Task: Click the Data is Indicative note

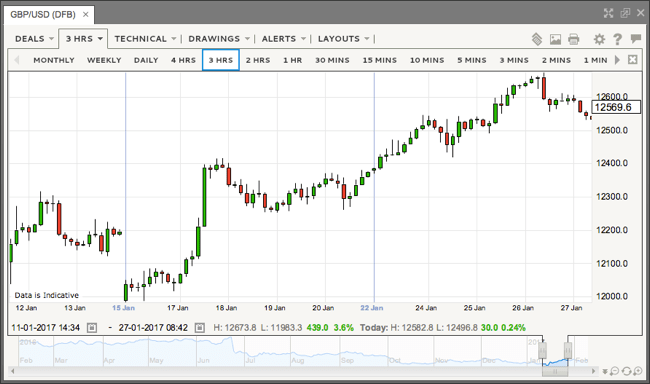Action: click(x=46, y=295)
